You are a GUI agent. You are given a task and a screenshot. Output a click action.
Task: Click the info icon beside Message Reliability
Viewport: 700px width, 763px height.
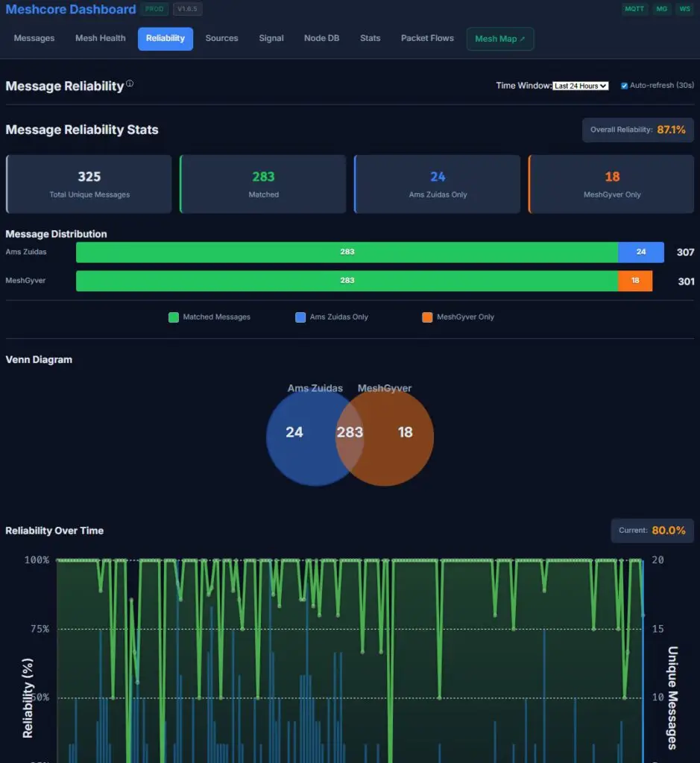click(x=130, y=84)
